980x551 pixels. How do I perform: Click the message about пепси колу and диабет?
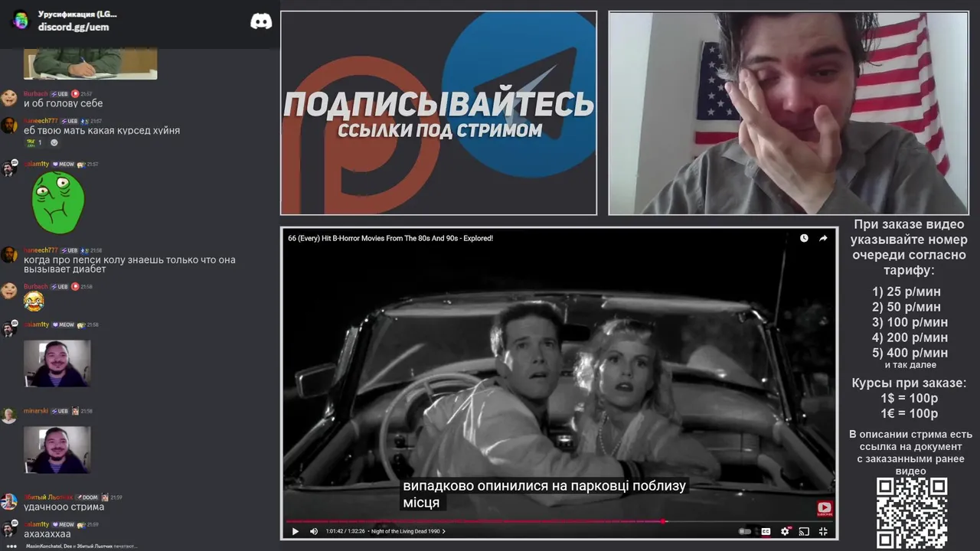[x=129, y=265]
